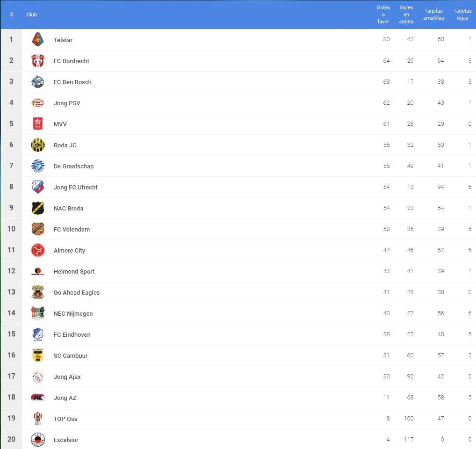This screenshot has width=476, height=449.
Task: Sort by Goles en contra column header
Action: click(x=406, y=14)
